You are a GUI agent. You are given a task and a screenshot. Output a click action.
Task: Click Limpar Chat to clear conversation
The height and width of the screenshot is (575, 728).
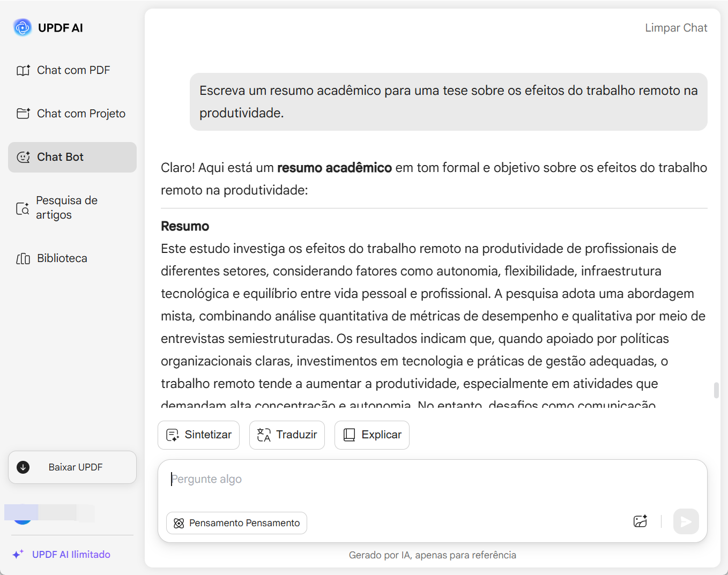coord(676,28)
